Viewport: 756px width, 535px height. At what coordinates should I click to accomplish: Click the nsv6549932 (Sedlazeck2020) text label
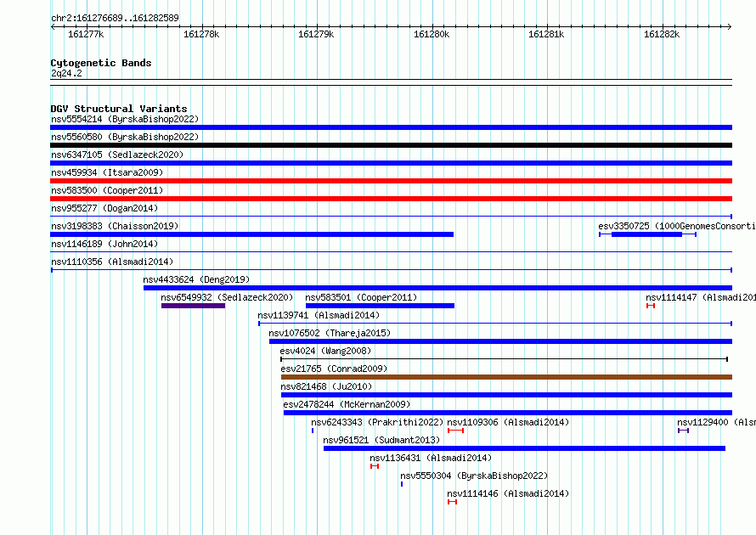[x=227, y=297]
